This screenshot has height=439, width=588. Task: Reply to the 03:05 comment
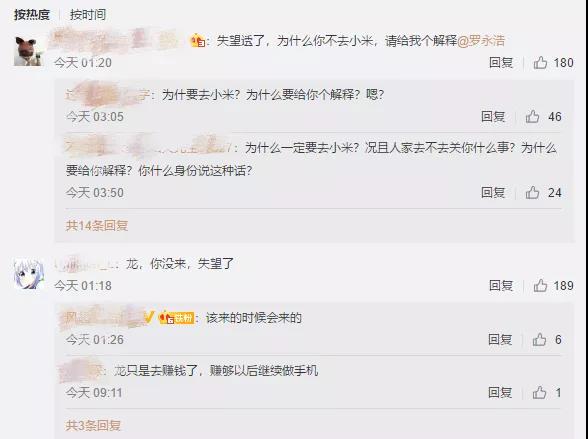(x=493, y=117)
